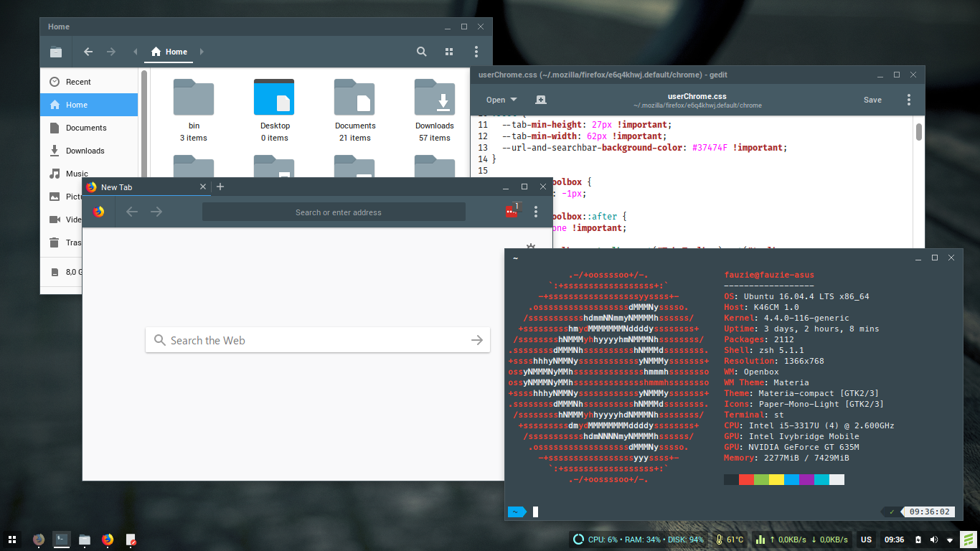
Task: Activate the file manager taskbar icon
Action: pos(85,540)
